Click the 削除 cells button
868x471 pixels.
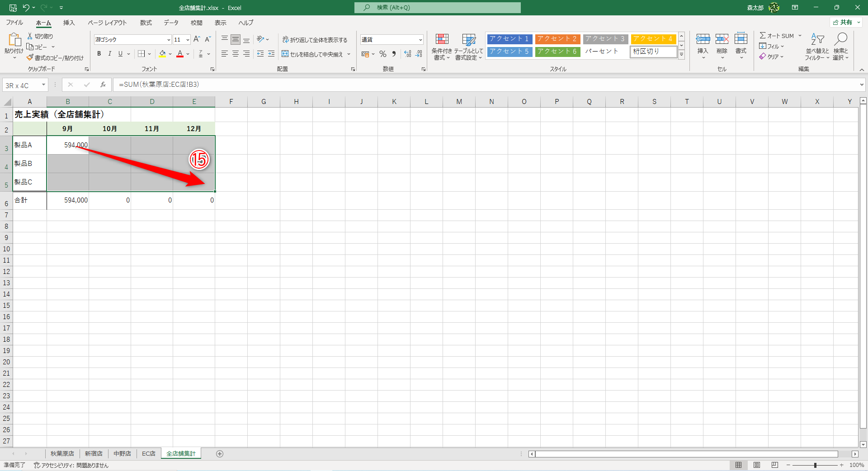[x=722, y=46]
